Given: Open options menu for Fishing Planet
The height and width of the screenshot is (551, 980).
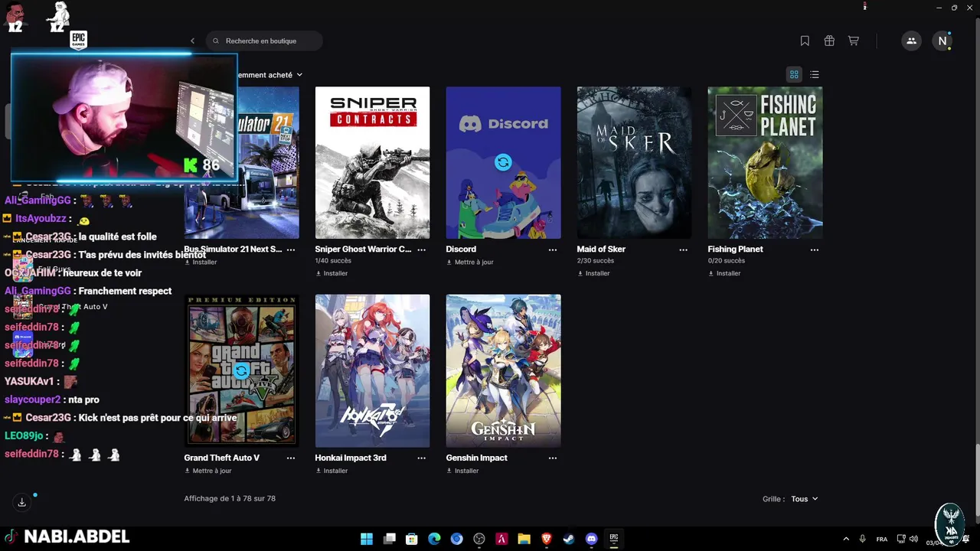Looking at the screenshot, I should tap(815, 249).
